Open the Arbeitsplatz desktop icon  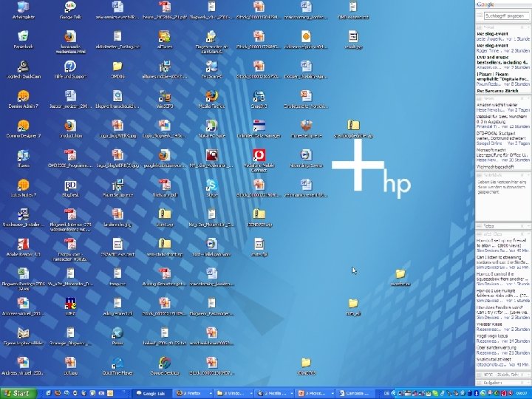tap(23, 10)
